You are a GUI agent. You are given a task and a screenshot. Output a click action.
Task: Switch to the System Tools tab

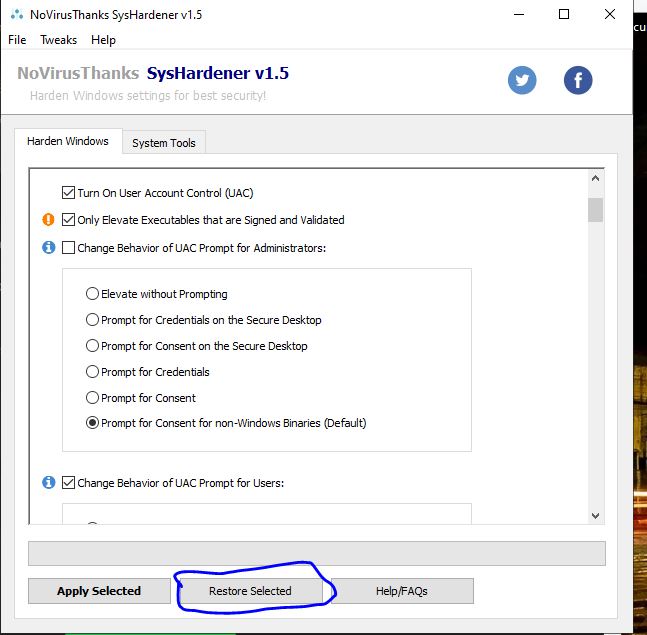164,143
